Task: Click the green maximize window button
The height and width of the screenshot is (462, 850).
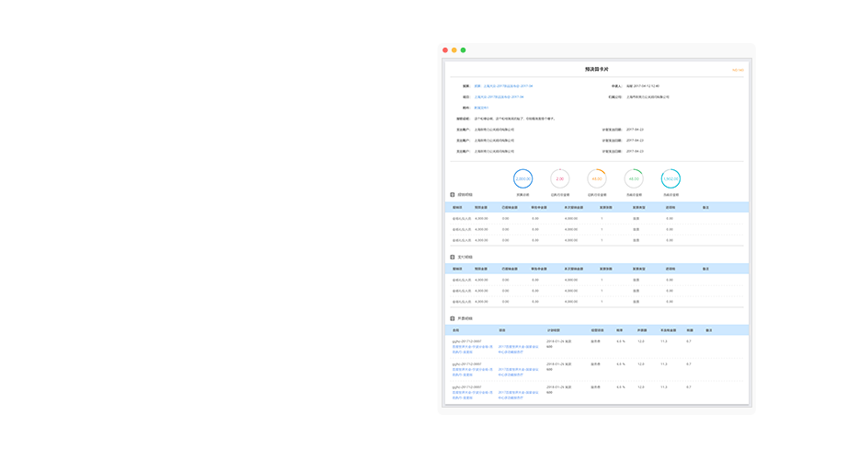Action: click(463, 50)
